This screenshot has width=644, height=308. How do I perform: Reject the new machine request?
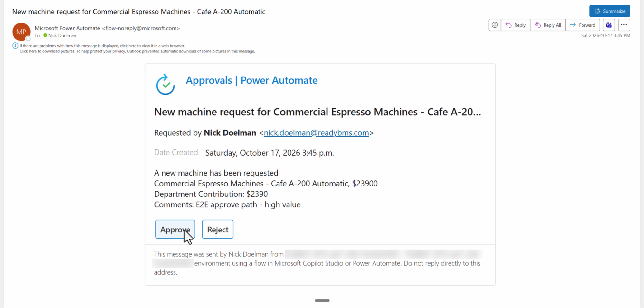click(x=218, y=229)
